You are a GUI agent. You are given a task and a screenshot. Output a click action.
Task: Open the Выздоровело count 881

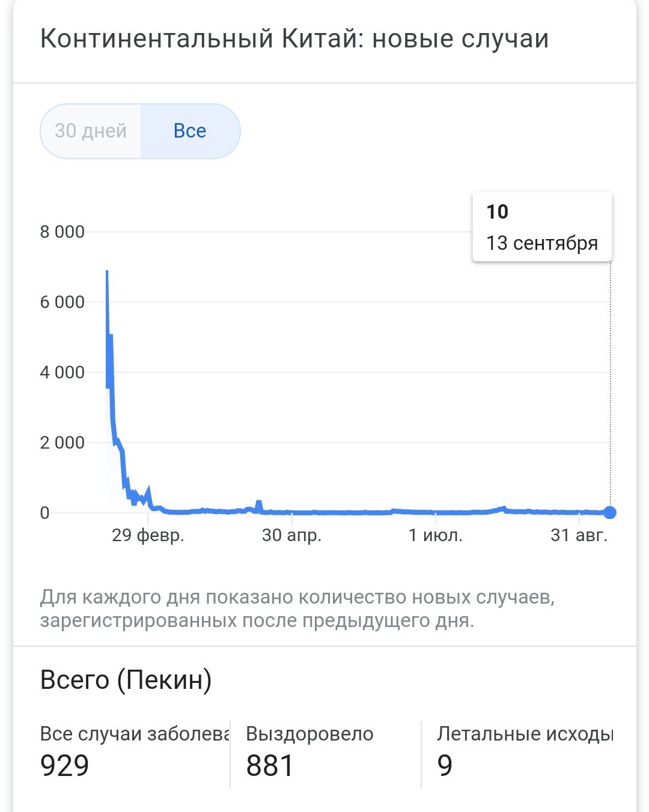pos(270,766)
